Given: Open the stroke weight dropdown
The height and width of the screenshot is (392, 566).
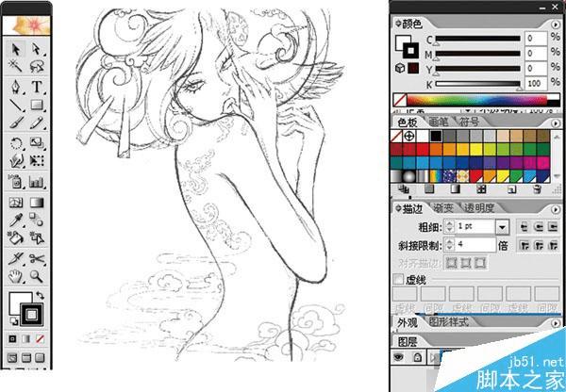Looking at the screenshot, I should [x=502, y=227].
